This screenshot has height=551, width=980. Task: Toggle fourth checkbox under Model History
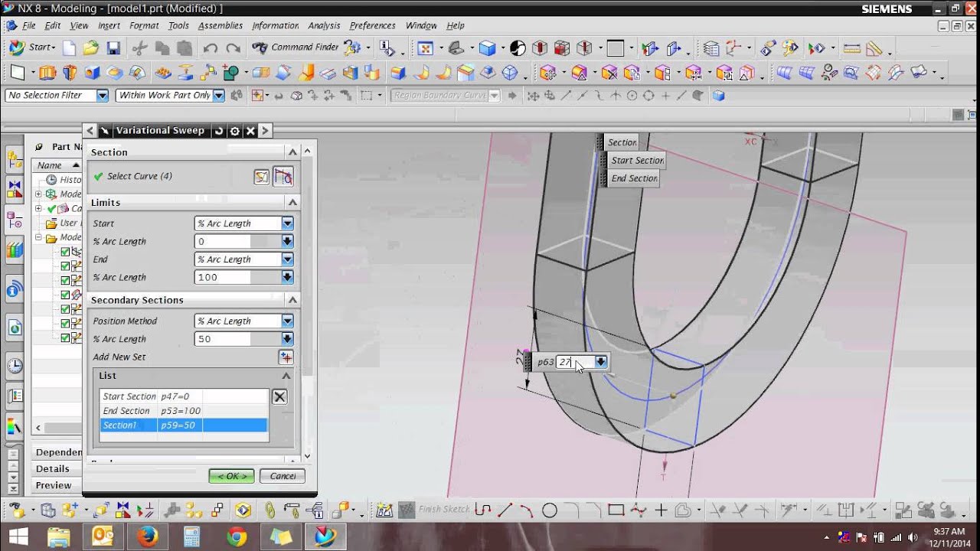pyautogui.click(x=65, y=295)
